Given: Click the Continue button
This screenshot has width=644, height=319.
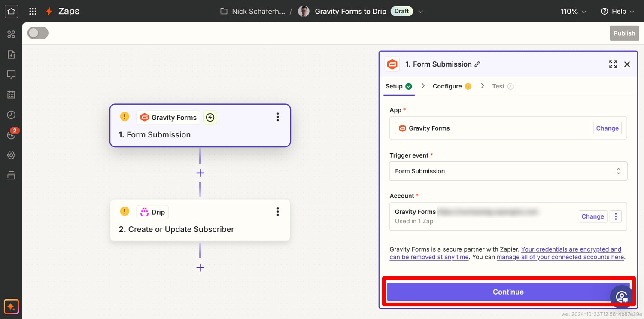Looking at the screenshot, I should [x=508, y=292].
